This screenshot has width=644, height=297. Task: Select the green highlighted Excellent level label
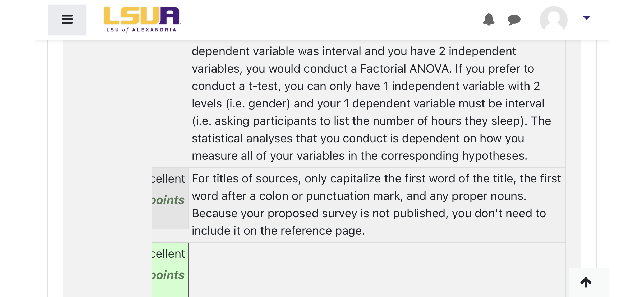168,254
